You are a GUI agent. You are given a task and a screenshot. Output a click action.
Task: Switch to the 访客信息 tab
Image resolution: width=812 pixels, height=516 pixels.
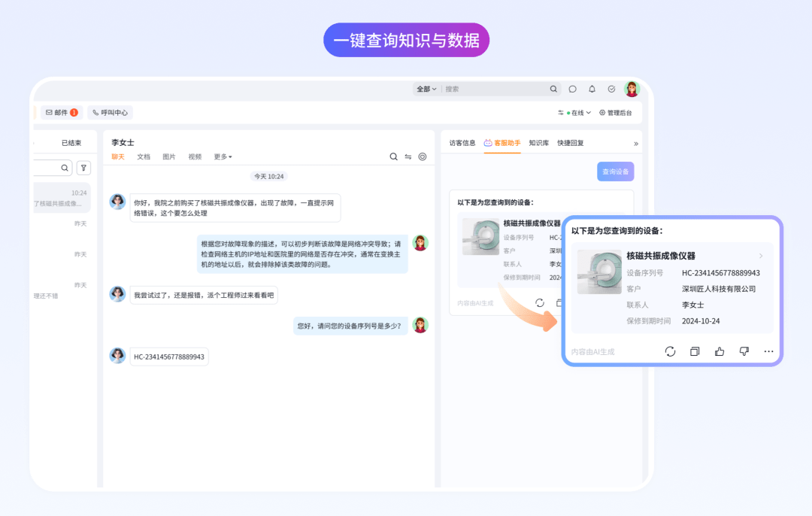tap(462, 142)
